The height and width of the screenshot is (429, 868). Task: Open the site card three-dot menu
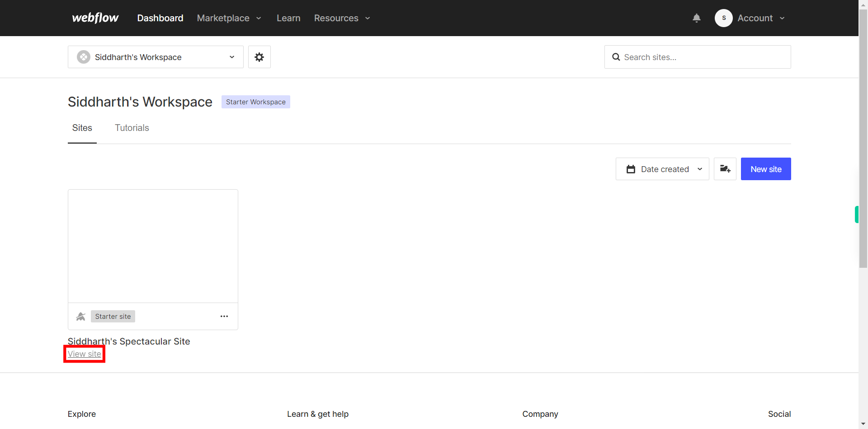(x=224, y=316)
